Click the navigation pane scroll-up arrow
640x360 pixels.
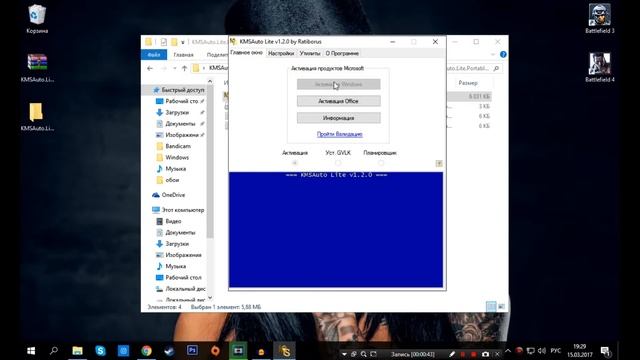coord(210,82)
